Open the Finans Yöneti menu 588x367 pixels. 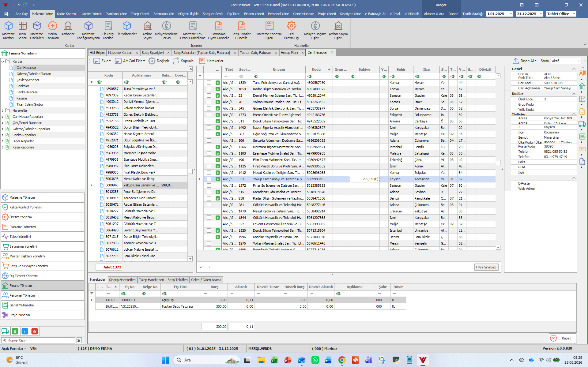pyautogui.click(x=254, y=14)
